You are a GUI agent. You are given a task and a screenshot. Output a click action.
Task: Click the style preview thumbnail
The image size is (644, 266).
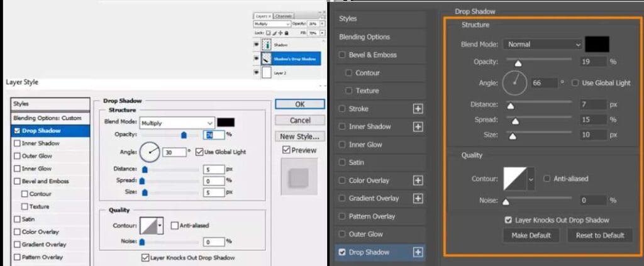(x=299, y=177)
